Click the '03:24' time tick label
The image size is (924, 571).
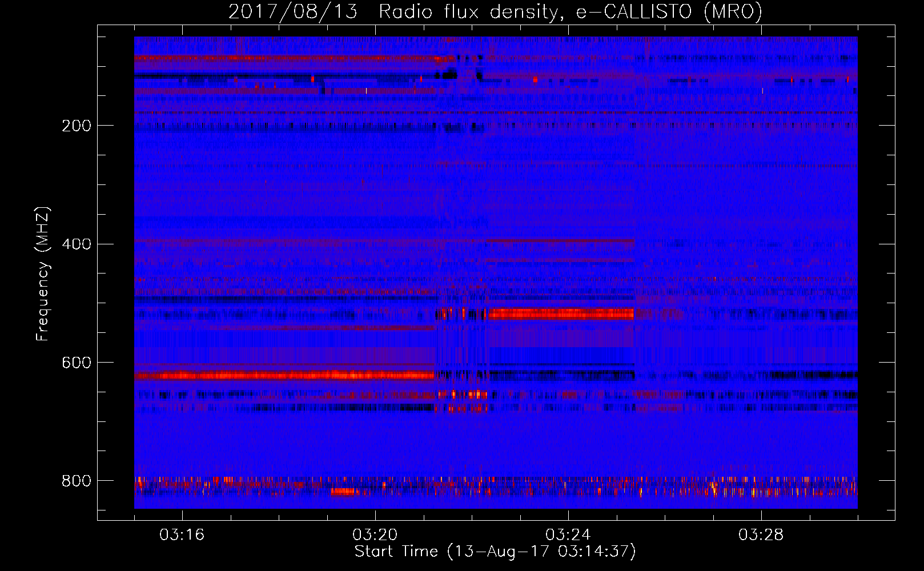(x=568, y=535)
